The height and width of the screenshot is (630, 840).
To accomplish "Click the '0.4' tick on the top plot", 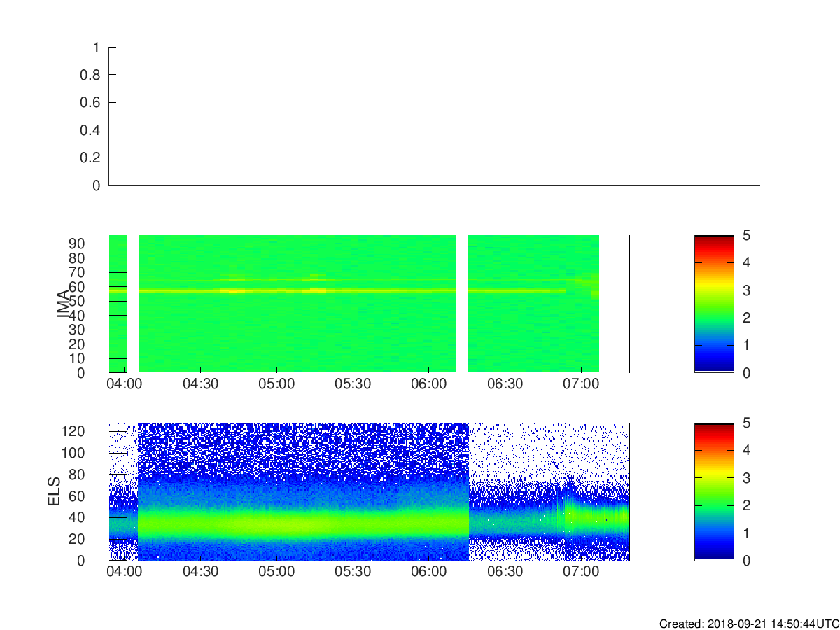I will click(x=92, y=130).
